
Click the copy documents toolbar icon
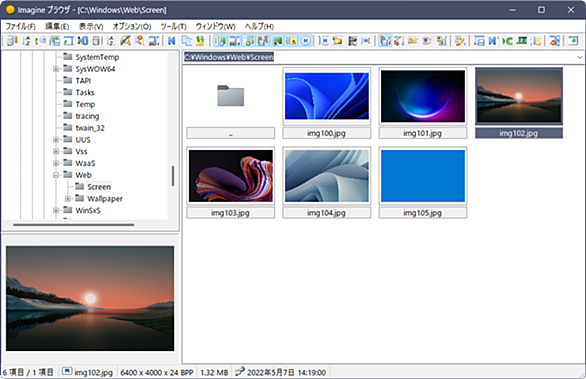pyautogui.click(x=186, y=41)
